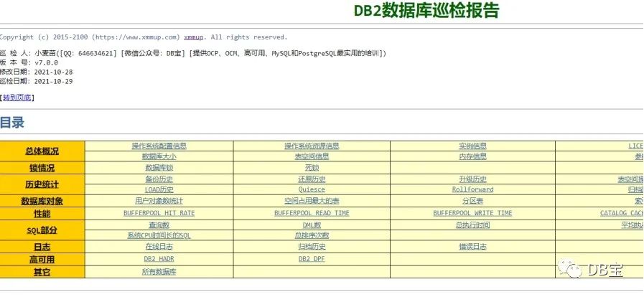Open the CATALOG CACH link
The width and height of the screenshot is (644, 297).
point(622,213)
